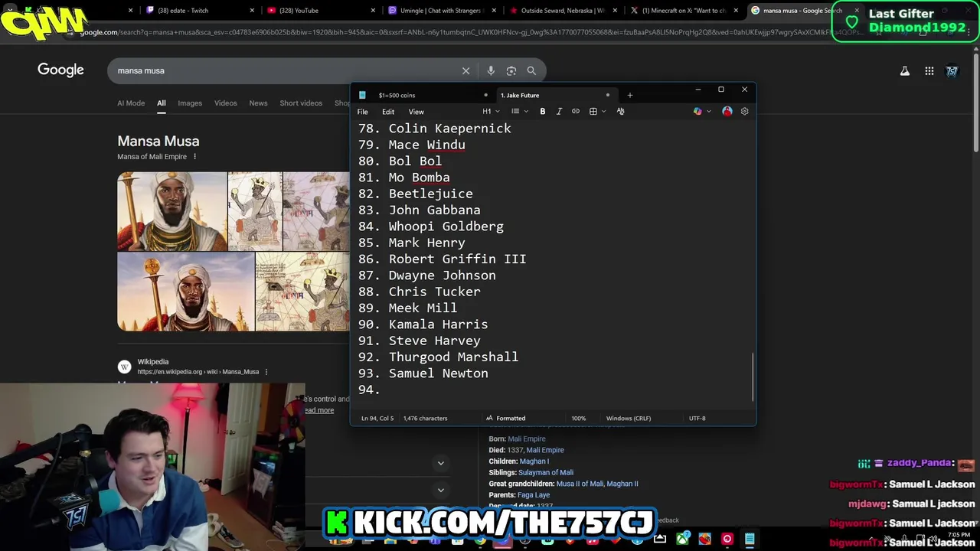Expand the second collapsed section chevron on Google page
Screen dimensions: 980x551
coord(440,490)
